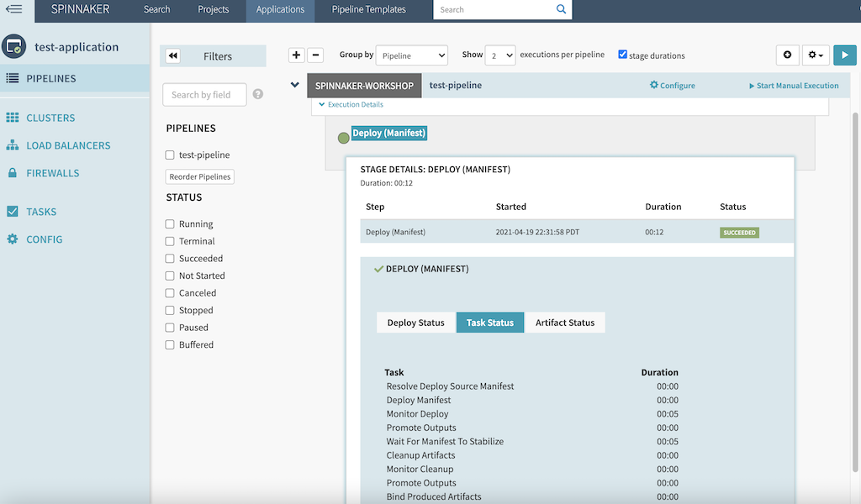Screen dimensions: 861x504
Task: Collapse the test-pipeline group chevron
Action: 295,85
